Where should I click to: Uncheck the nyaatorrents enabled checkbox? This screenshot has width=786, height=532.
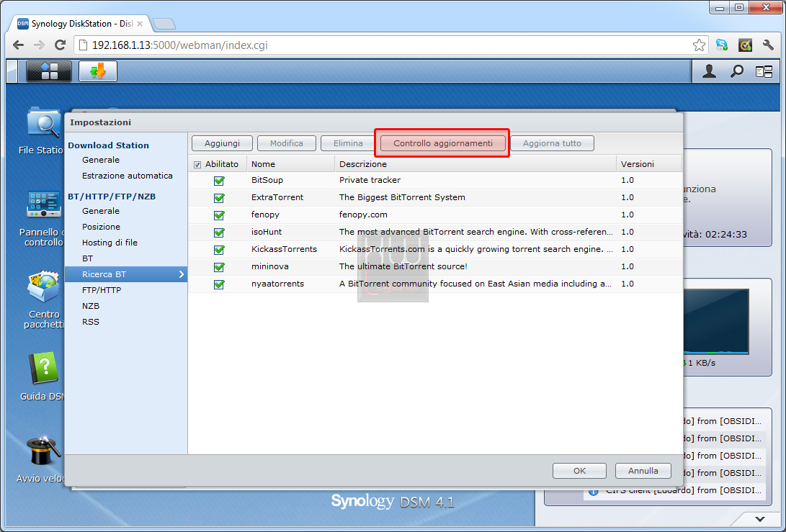[x=219, y=284]
